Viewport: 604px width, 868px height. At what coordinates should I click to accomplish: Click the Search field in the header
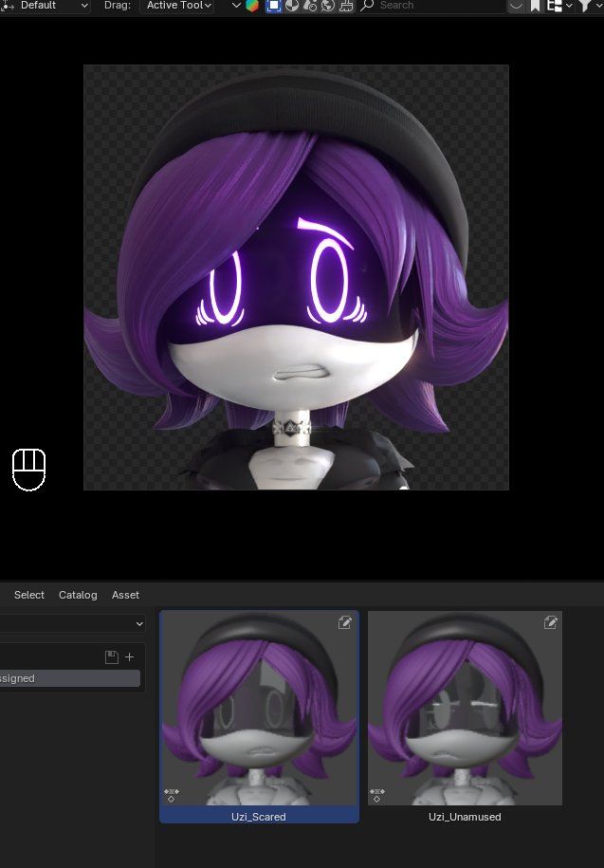coord(431,6)
